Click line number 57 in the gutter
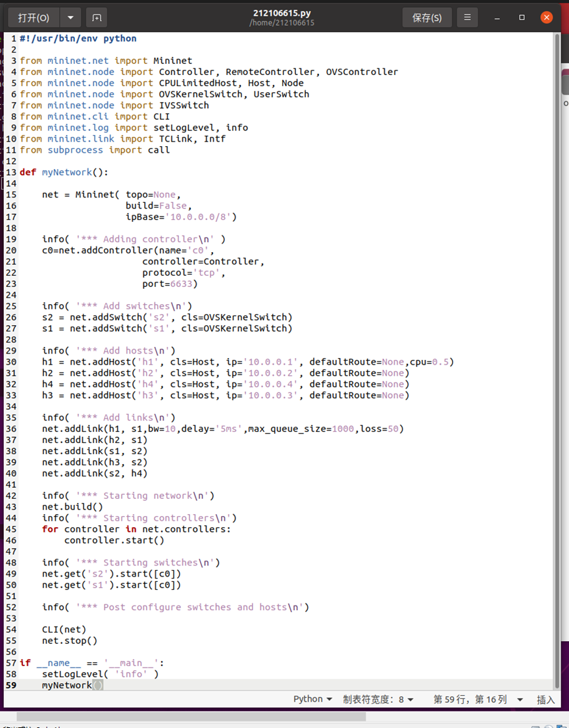Viewport: 569px width, 728px height. click(11, 663)
